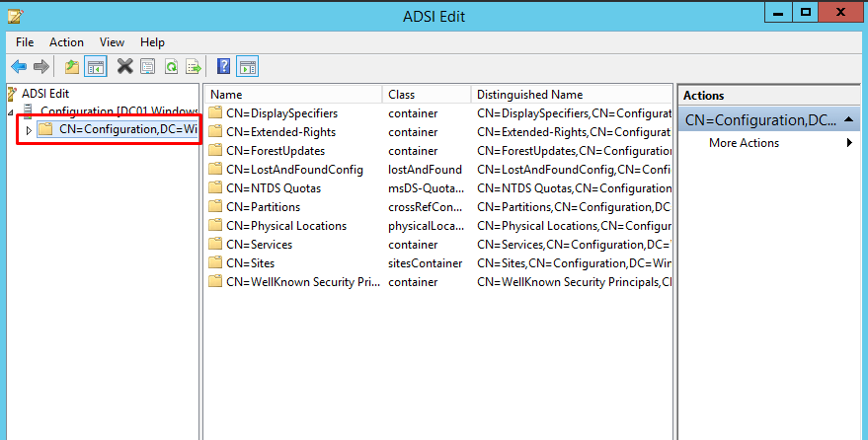Toggle Show/Hide Console Tree toolbar button
This screenshot has height=440, width=868.
click(x=96, y=67)
